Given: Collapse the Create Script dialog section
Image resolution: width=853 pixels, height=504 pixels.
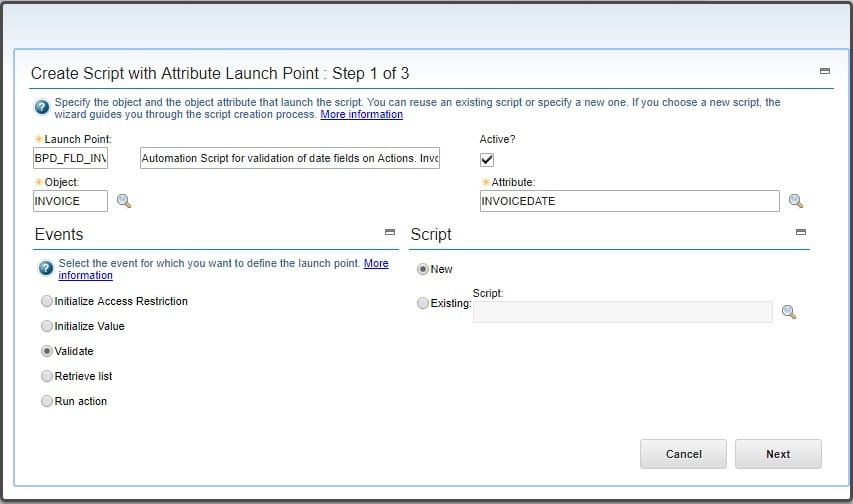Looking at the screenshot, I should (825, 71).
